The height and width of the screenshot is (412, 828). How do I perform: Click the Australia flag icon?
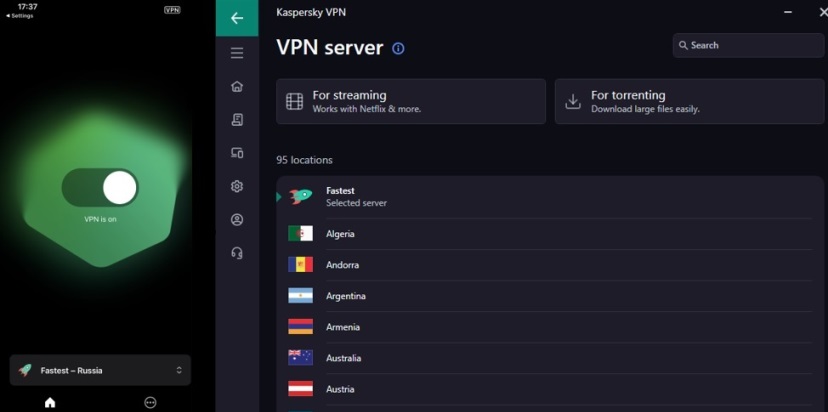point(300,358)
